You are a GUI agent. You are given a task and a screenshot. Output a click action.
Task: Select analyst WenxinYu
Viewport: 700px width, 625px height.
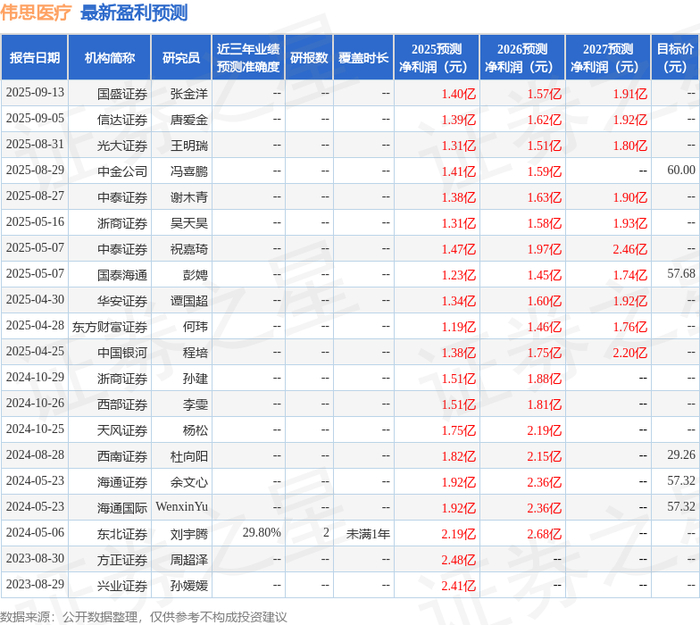point(182,507)
